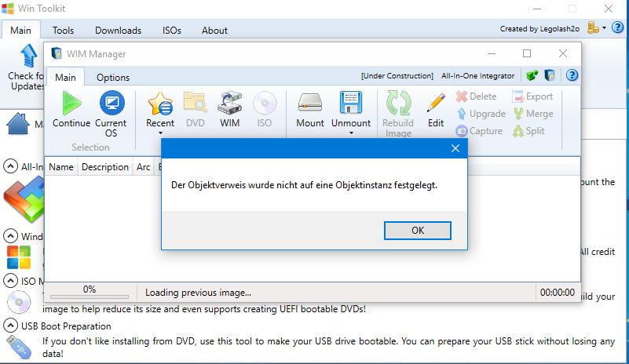The height and width of the screenshot is (364, 629).
Task: Collapse the All-In-One section chevron
Action: [10, 166]
